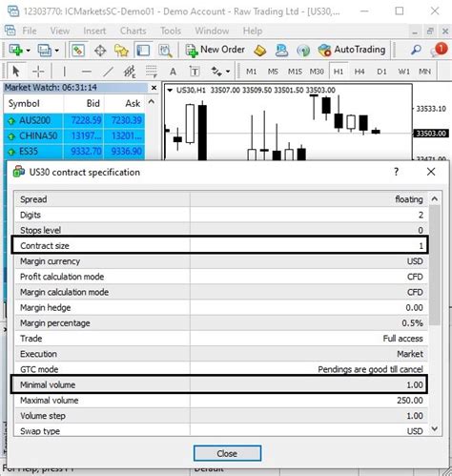Select the Trendline drawing tool

(x=109, y=72)
